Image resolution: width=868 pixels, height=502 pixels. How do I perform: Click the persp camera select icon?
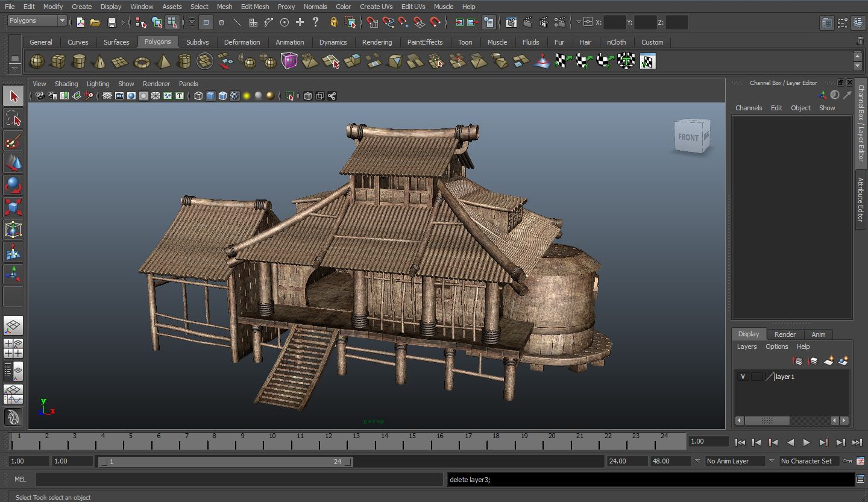tap(40, 96)
